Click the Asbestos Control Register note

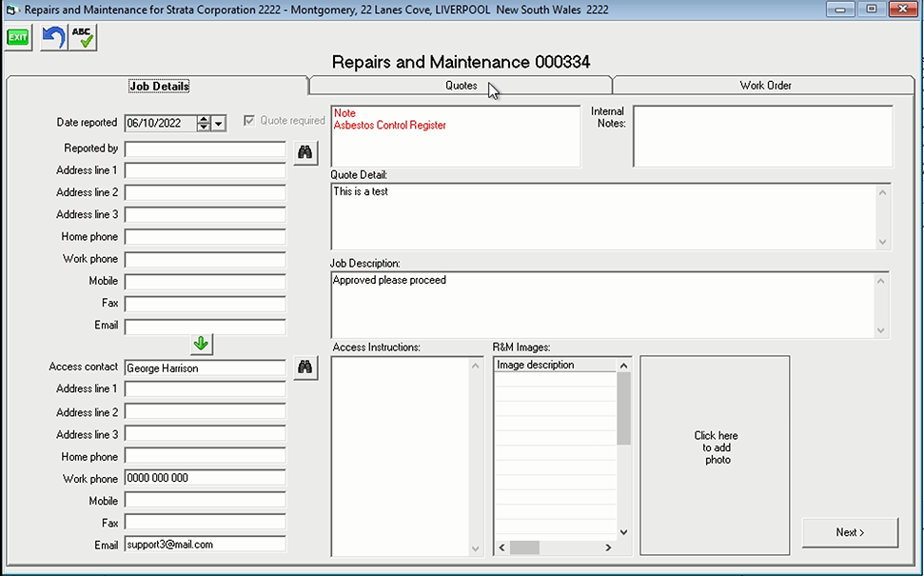[389, 125]
